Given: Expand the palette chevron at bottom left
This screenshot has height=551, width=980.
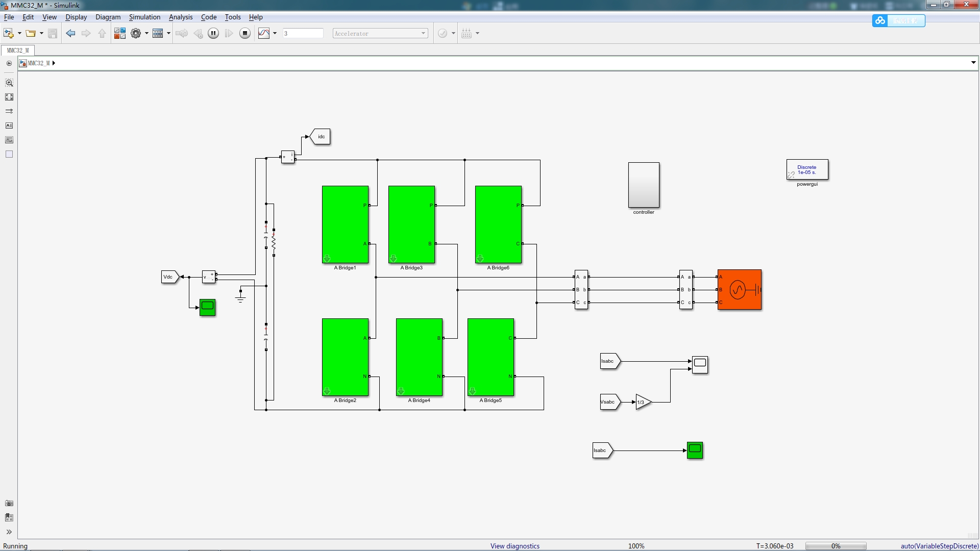Looking at the screenshot, I should (9, 532).
